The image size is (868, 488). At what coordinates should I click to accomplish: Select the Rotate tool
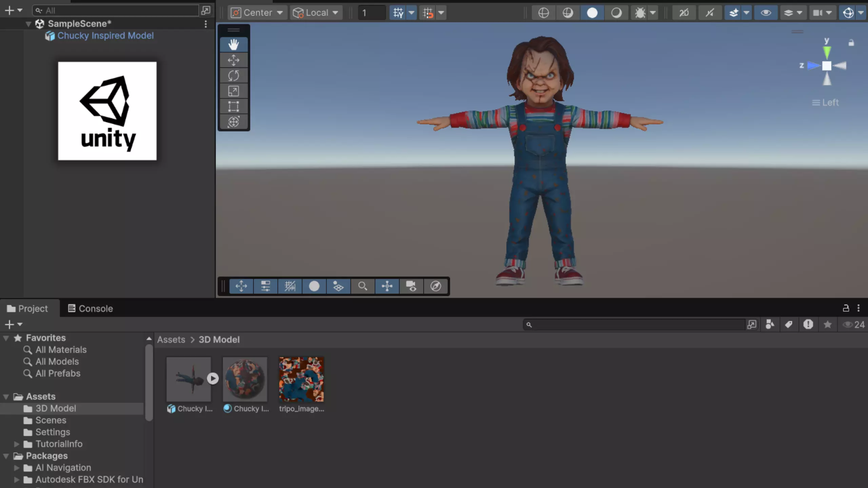234,75
